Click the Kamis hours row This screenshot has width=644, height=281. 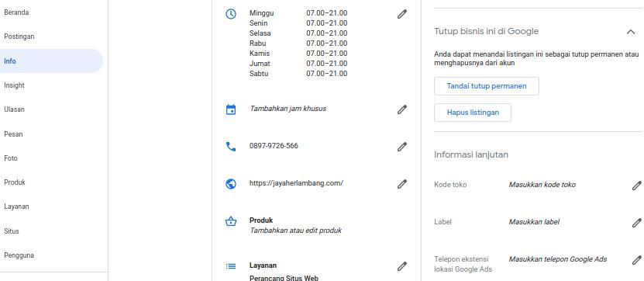[x=298, y=54]
